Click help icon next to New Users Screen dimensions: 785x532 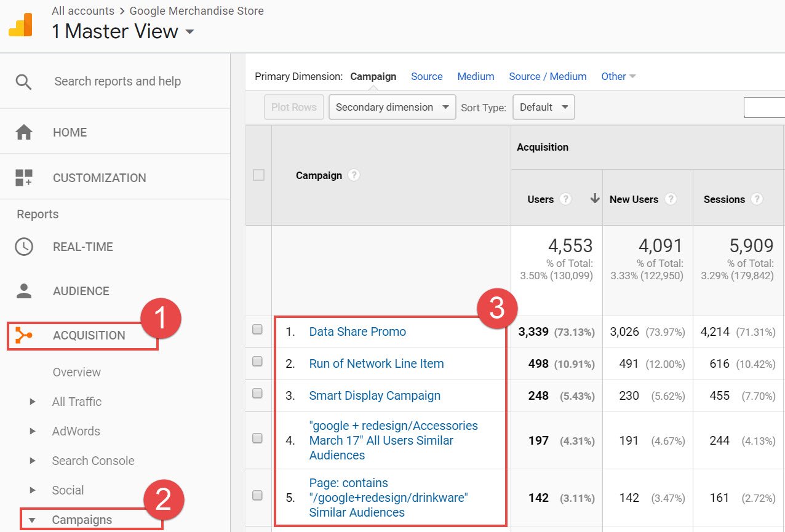click(671, 199)
